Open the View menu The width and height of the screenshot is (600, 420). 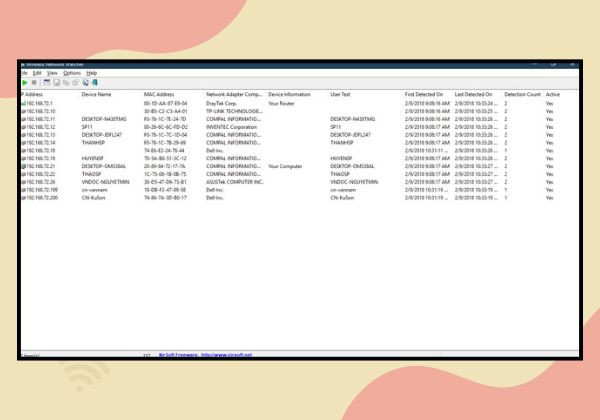coord(52,73)
